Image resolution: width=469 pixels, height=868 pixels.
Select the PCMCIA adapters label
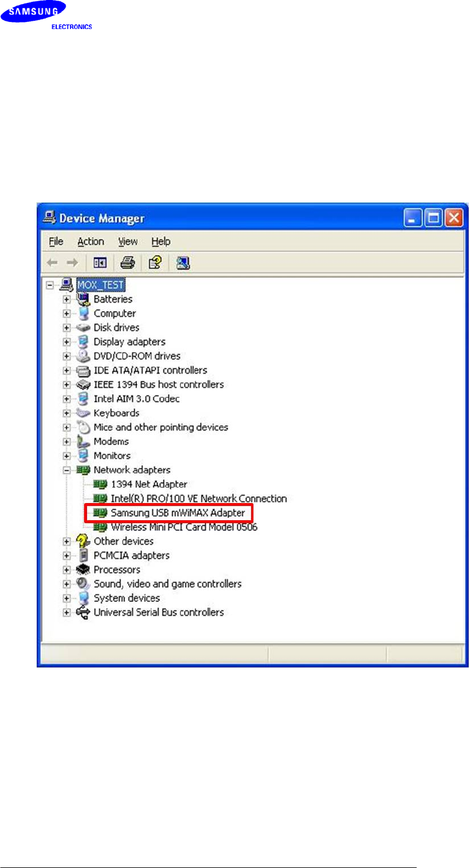(x=131, y=555)
